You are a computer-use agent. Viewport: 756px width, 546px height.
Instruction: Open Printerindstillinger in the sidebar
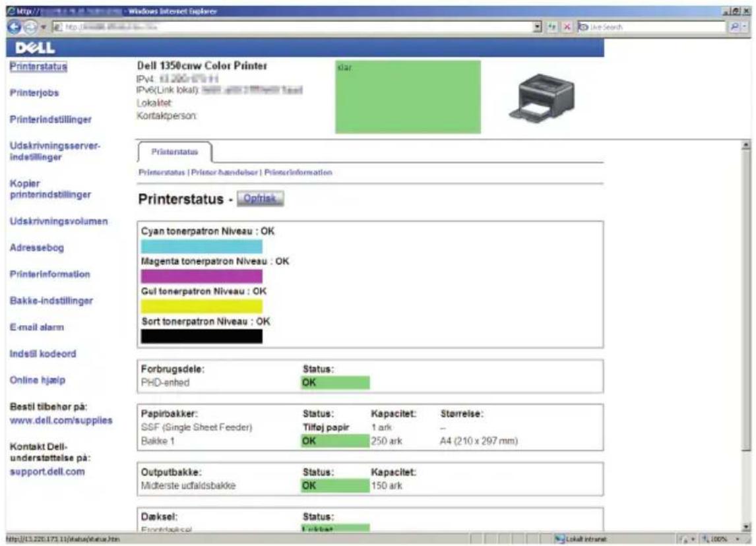click(x=51, y=119)
